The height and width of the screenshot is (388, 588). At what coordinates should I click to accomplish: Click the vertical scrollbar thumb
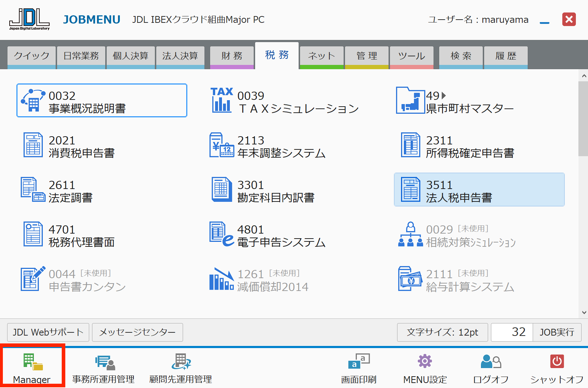click(x=583, y=119)
